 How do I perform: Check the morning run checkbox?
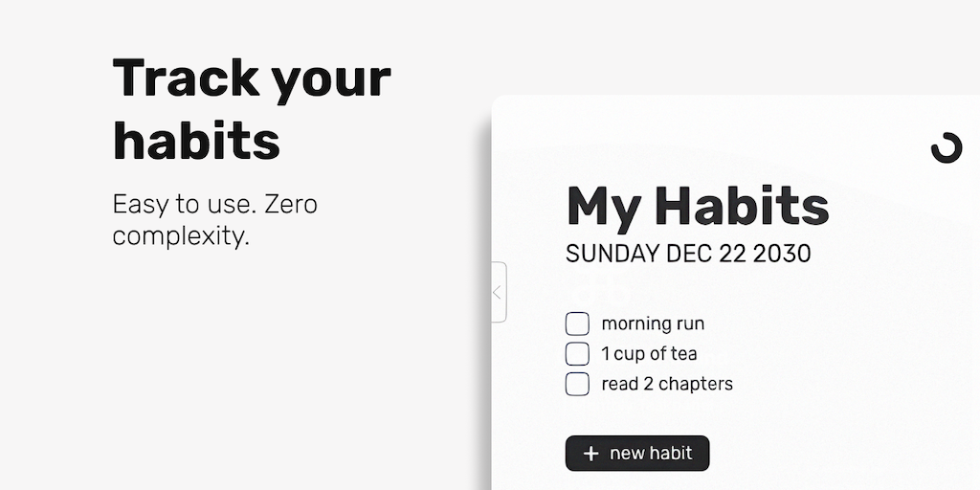click(577, 323)
